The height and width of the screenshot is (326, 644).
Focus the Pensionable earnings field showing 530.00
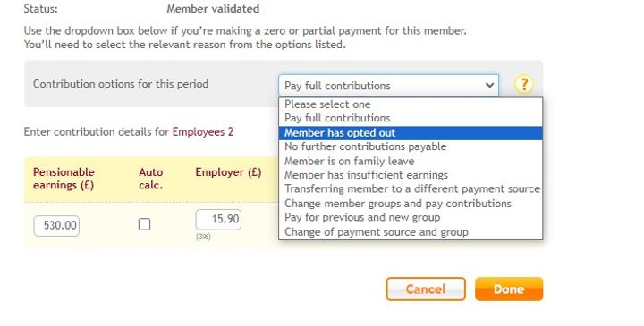click(56, 226)
